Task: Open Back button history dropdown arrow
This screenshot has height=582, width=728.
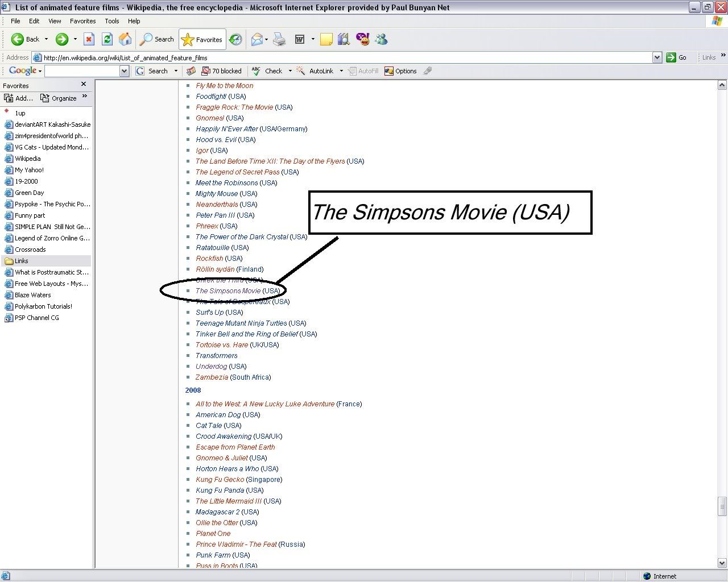Action: (46, 39)
